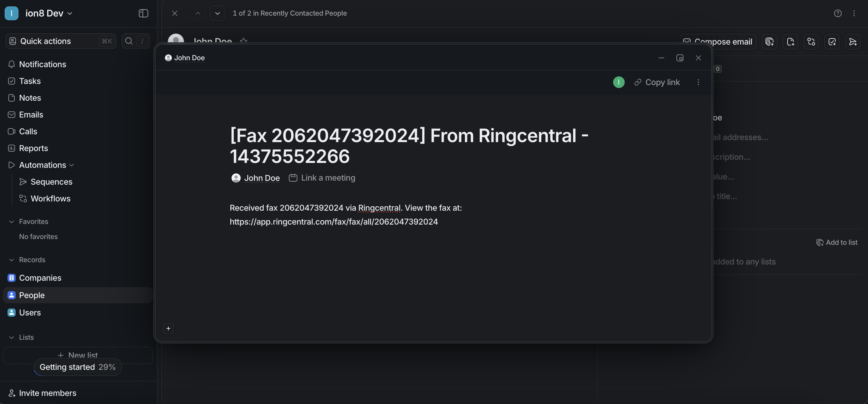868x404 pixels.
Task: Go to next record with down chevron
Action: click(x=217, y=13)
